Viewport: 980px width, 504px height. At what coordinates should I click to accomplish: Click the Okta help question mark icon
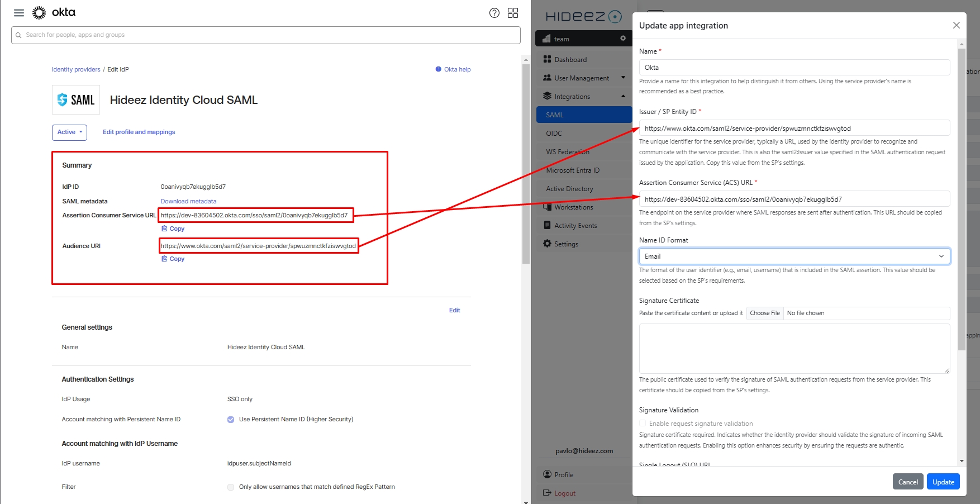point(494,13)
